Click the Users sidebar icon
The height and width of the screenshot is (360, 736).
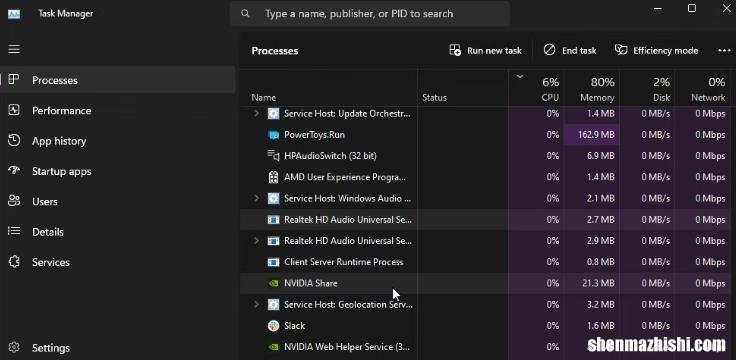[14, 201]
